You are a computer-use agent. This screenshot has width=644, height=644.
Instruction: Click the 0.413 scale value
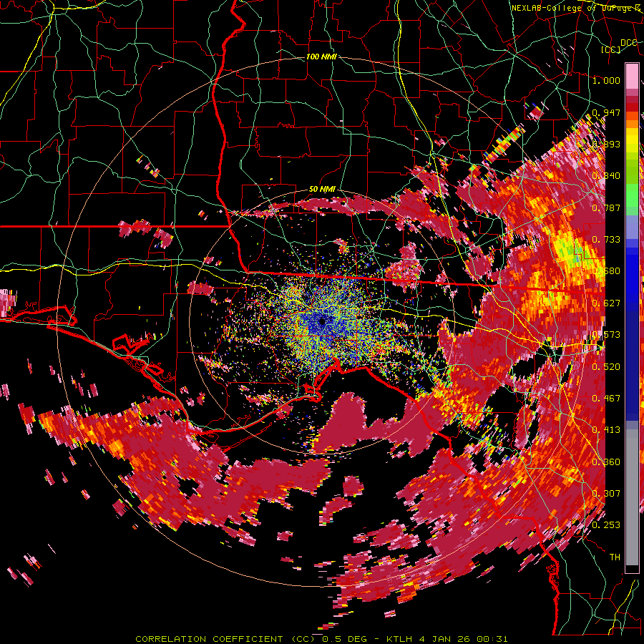(x=606, y=430)
